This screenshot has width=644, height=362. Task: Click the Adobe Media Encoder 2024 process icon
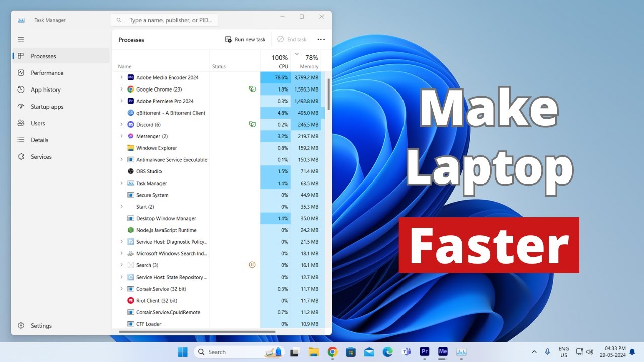[131, 77]
